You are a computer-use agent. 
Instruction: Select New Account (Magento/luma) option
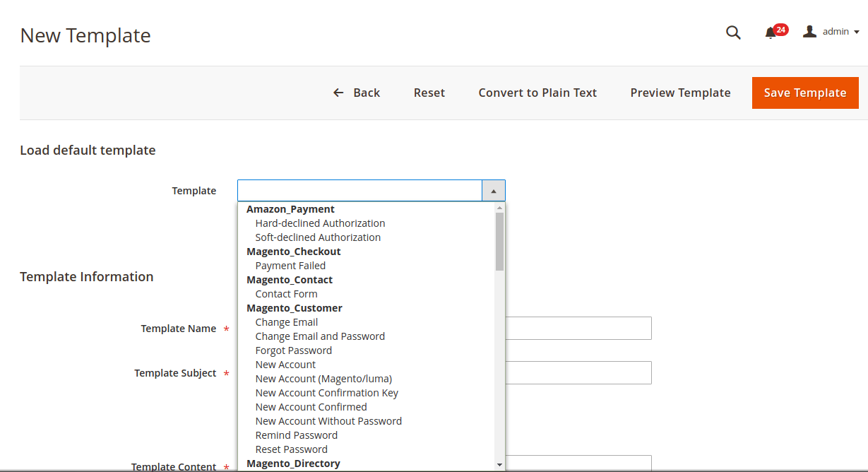323,379
